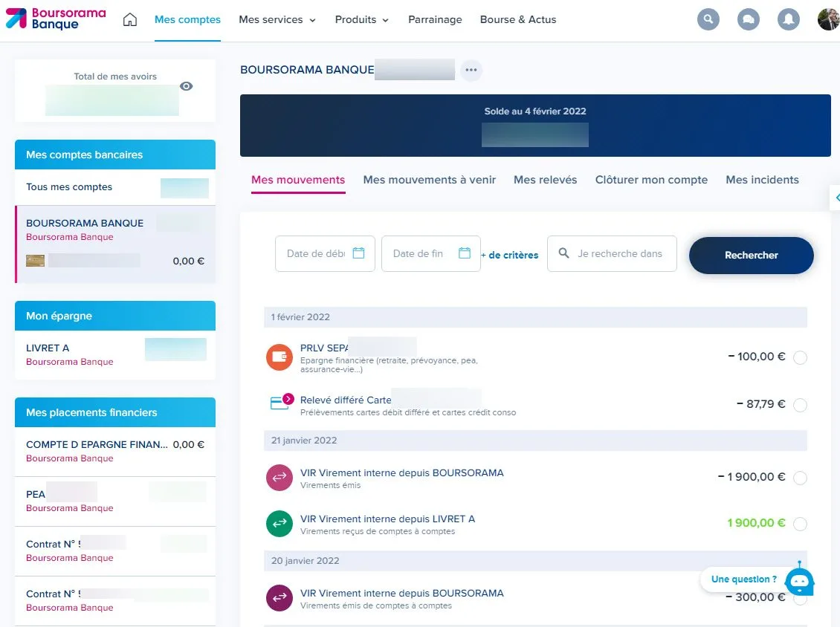Click the Rechercher button
The width and height of the screenshot is (840, 627).
pos(751,255)
